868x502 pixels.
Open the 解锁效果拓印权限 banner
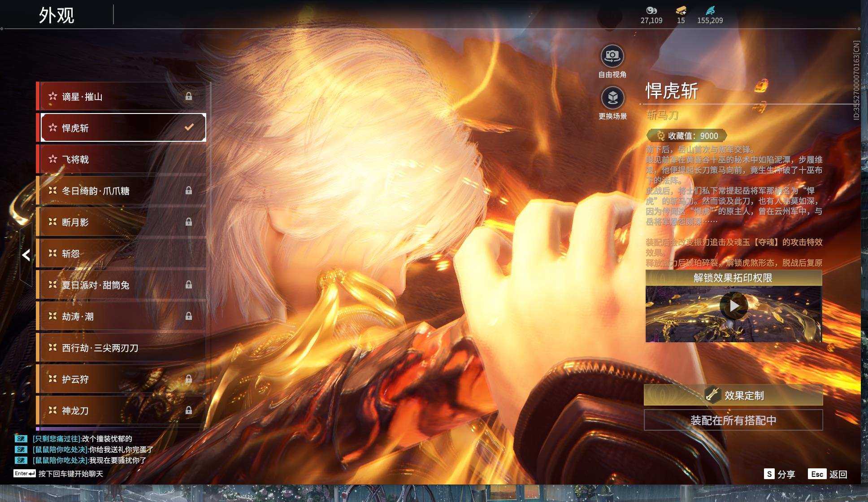tap(733, 278)
